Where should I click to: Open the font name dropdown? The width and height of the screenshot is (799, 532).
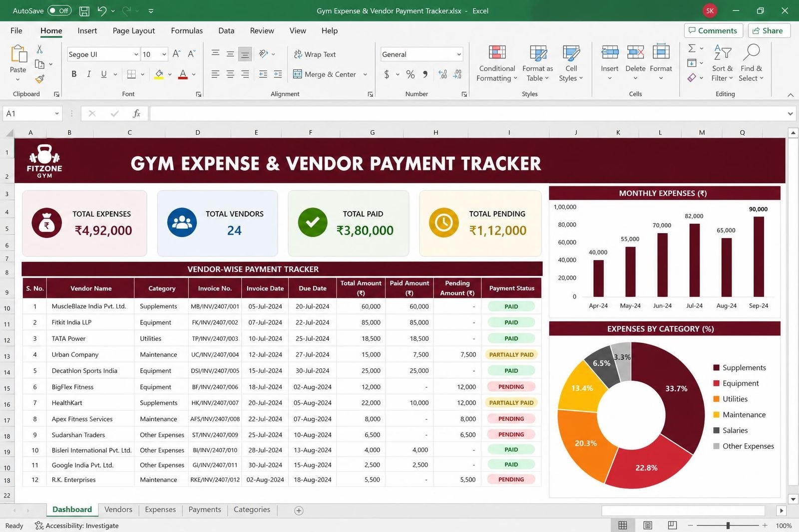[x=136, y=54]
